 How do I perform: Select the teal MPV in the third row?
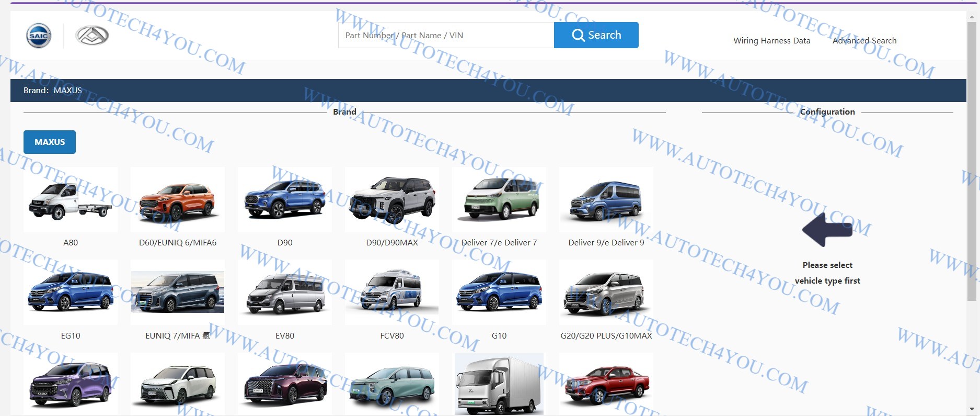coord(392,384)
